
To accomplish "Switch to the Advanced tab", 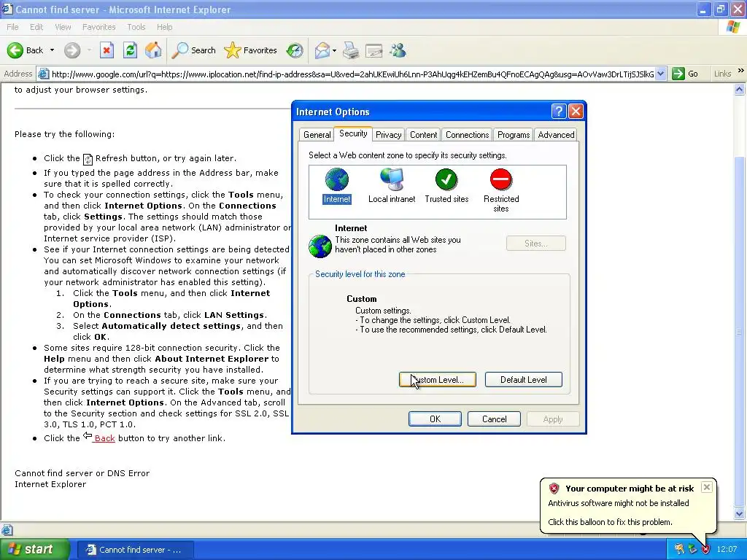I will pyautogui.click(x=556, y=135).
